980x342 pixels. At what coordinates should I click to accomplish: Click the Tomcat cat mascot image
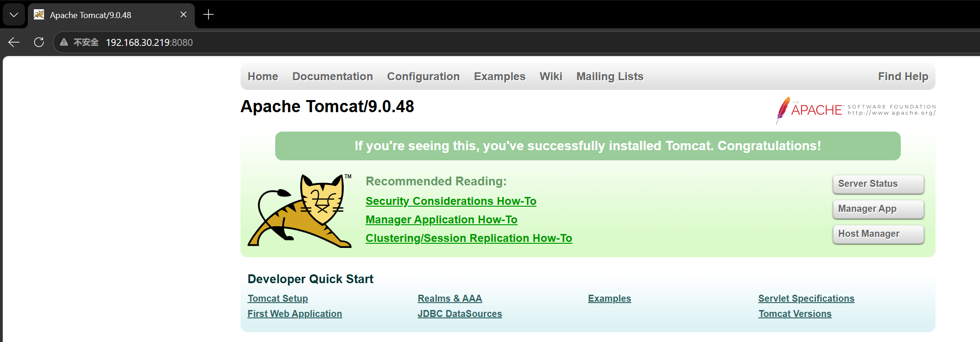pyautogui.click(x=300, y=211)
